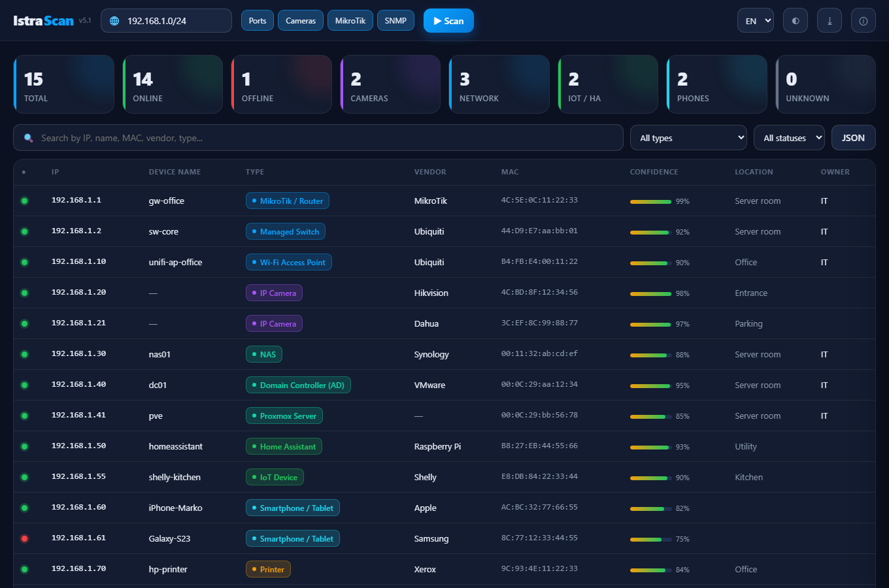Click the Owner column header
The height and width of the screenshot is (588, 889).
pos(835,172)
